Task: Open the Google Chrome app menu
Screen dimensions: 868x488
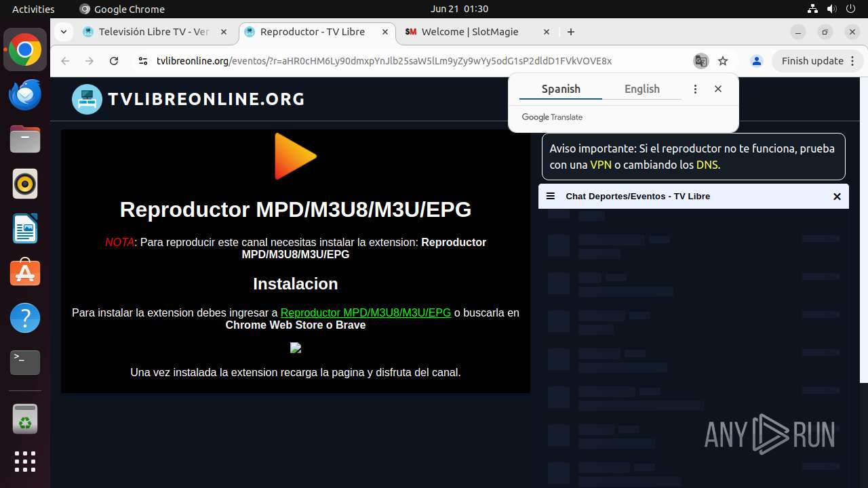Action: tap(122, 9)
